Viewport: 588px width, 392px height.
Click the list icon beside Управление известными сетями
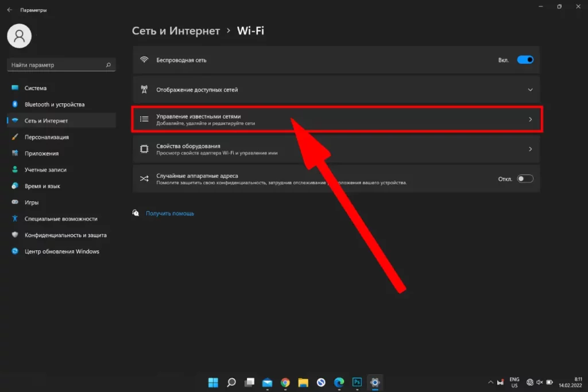(x=144, y=119)
